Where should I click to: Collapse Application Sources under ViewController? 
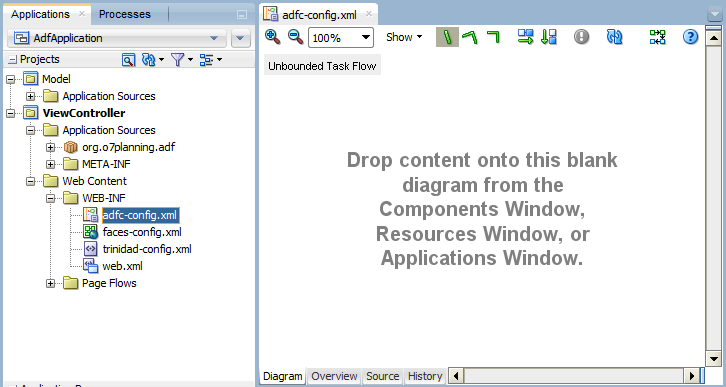click(x=31, y=131)
